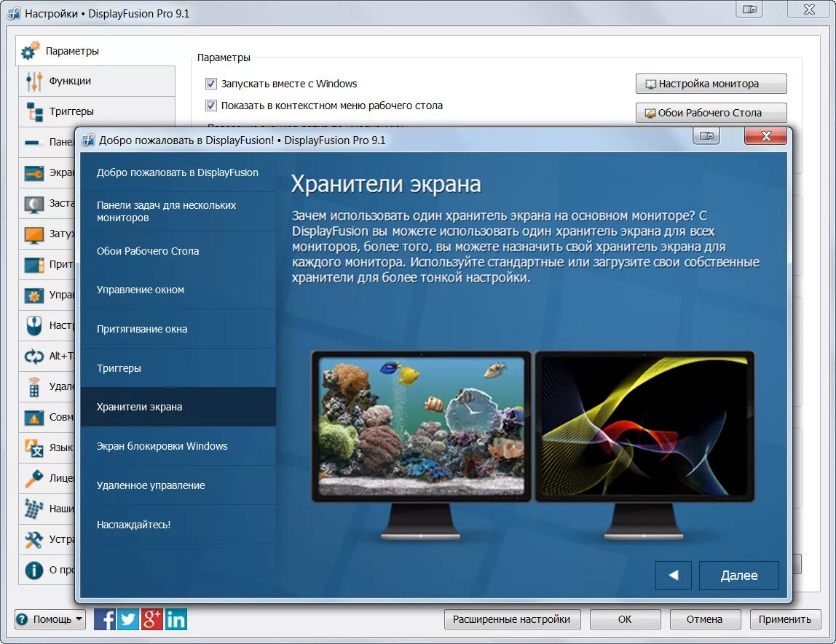Click the About info icon in sidebar
Viewport: 836px width, 644px height.
pyautogui.click(x=34, y=570)
